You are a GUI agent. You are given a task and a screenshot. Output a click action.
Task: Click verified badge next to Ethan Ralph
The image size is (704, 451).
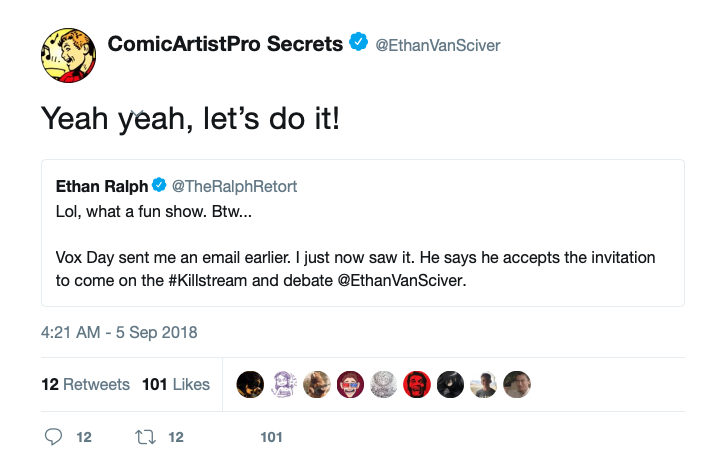click(159, 185)
